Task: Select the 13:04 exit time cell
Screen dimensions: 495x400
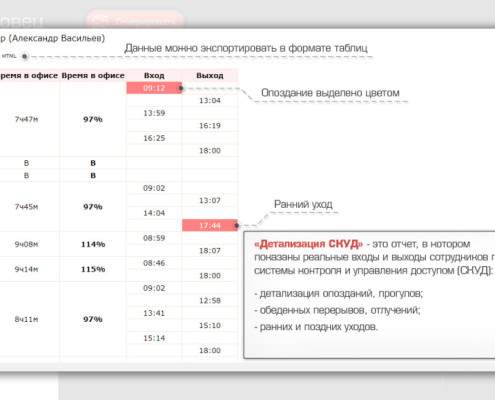Action: 210,101
